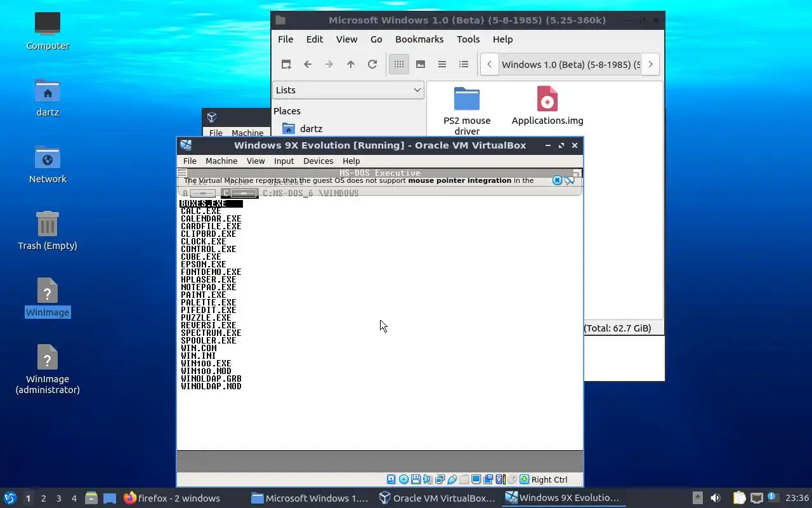
Task: Open the Network desktop icon
Action: 48,164
